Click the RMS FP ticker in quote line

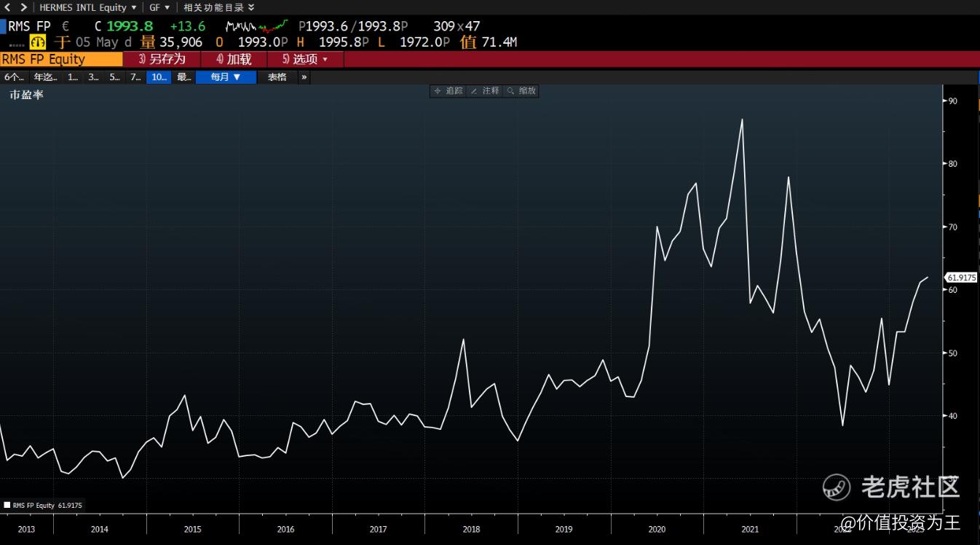click(30, 26)
